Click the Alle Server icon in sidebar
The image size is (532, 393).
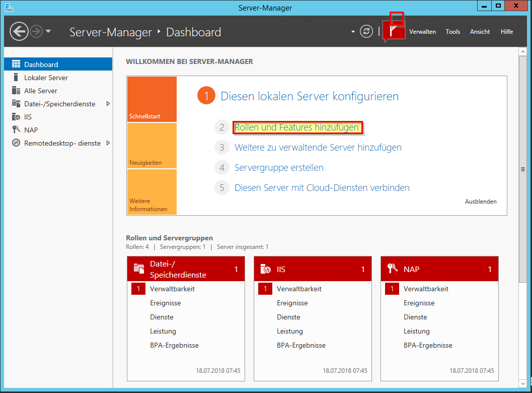pos(16,90)
